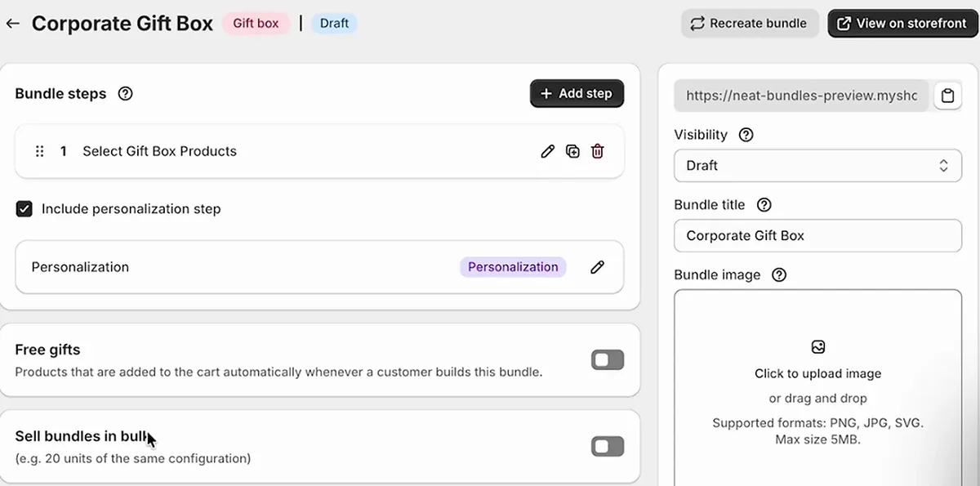Screen dimensions: 980x486
Task: Click the Supported formats text
Action: [x=818, y=431]
